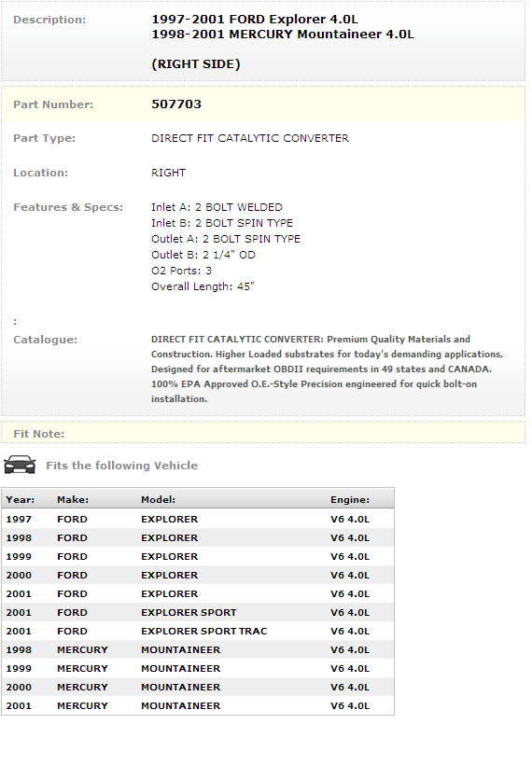Click the Fits the following Vehicle heading
532x766 pixels.
tap(121, 465)
